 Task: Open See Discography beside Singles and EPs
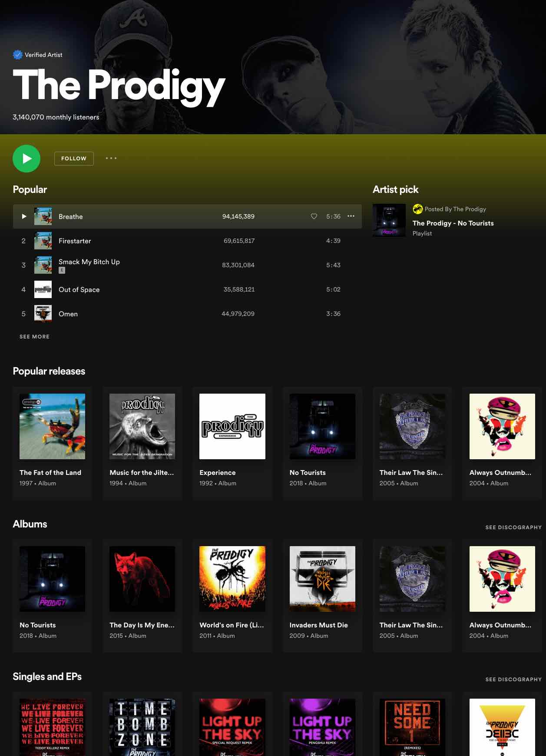coord(513,679)
